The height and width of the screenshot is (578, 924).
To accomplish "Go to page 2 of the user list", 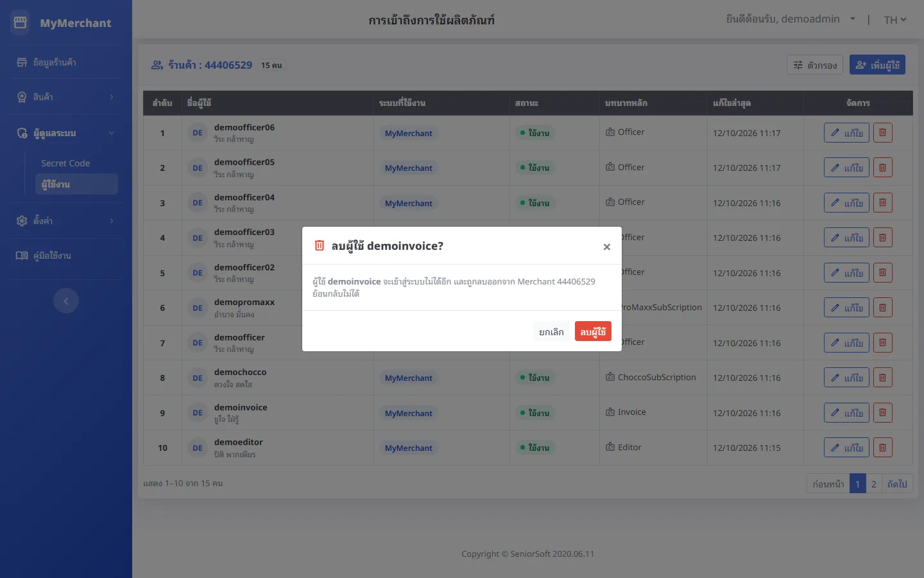I will click(873, 484).
